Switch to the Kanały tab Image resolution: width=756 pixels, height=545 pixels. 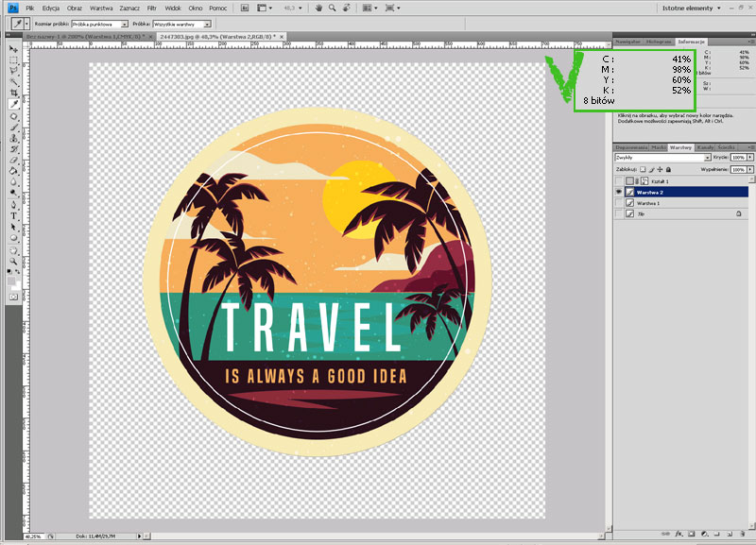(x=705, y=147)
